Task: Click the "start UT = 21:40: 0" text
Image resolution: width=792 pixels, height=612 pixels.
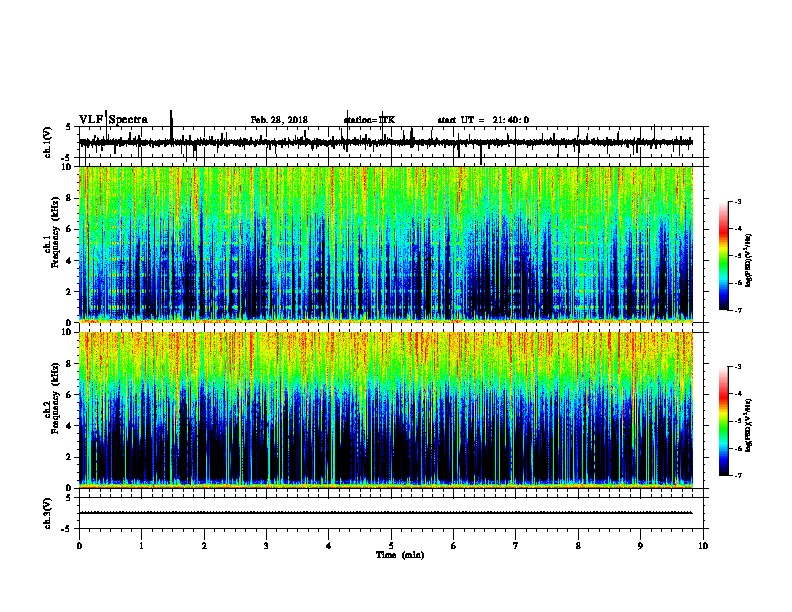Action: [x=483, y=120]
